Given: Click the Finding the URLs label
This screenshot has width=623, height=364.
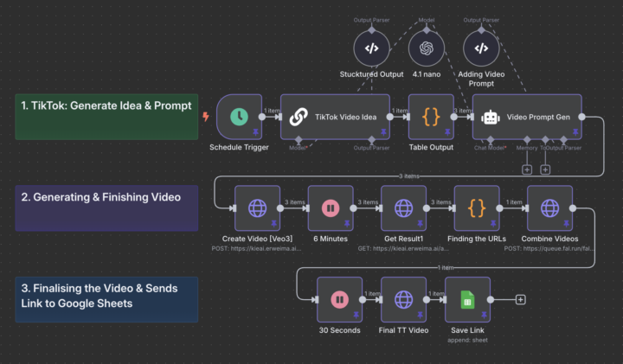Looking at the screenshot, I should pyautogui.click(x=477, y=239).
